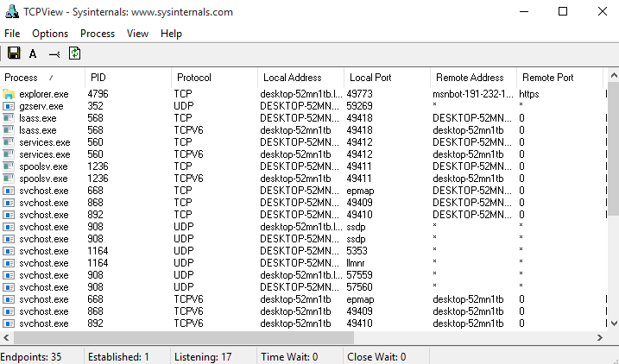This screenshot has height=364, width=619.
Task: Click PID 1236 in spoolsv.exe TCP row
Action: (x=98, y=166)
